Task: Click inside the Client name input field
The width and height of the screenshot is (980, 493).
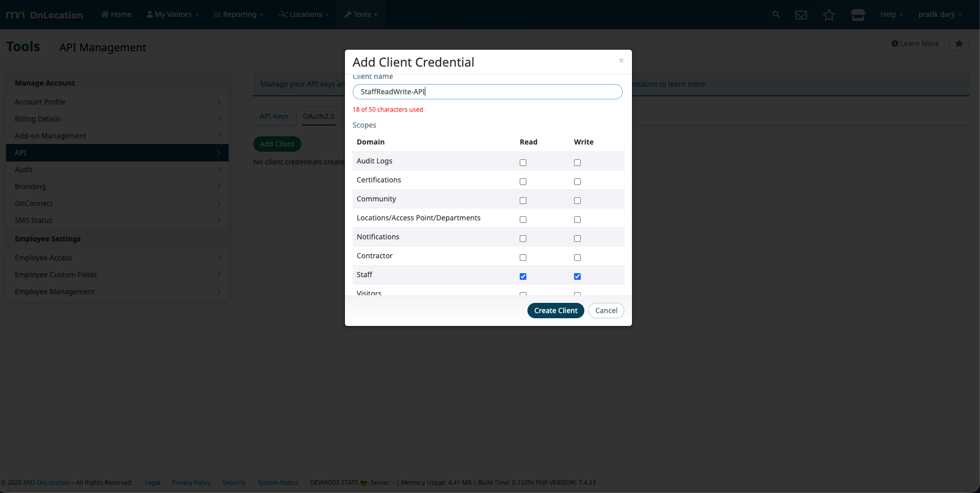Action: (487, 92)
